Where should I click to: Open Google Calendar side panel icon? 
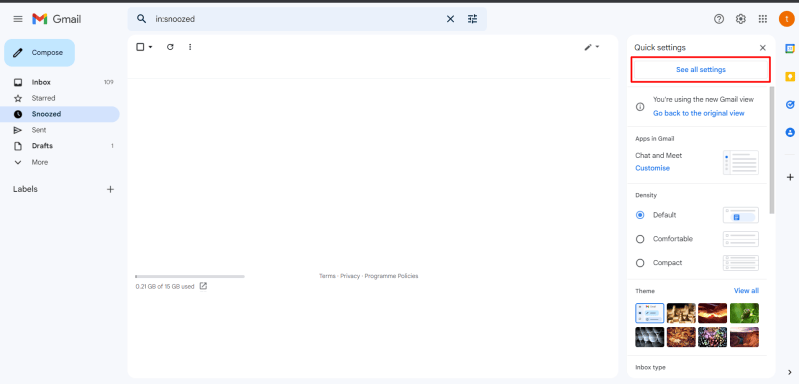(790, 49)
